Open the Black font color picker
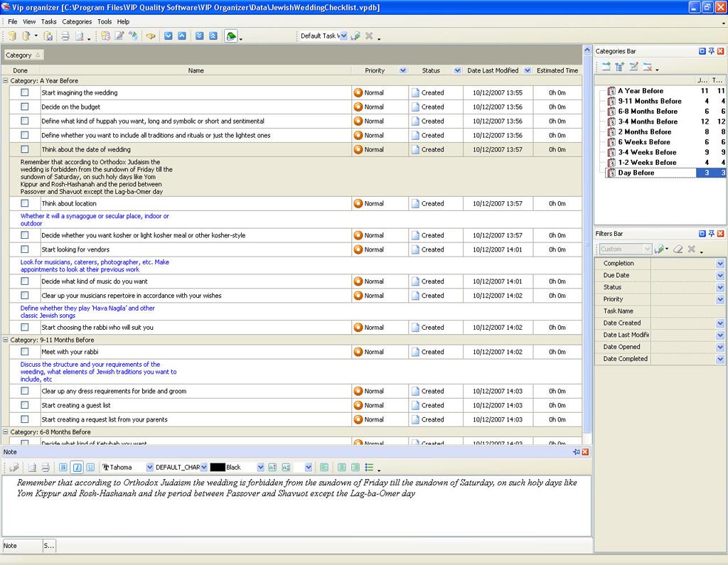The height and width of the screenshot is (565, 728). click(x=260, y=467)
